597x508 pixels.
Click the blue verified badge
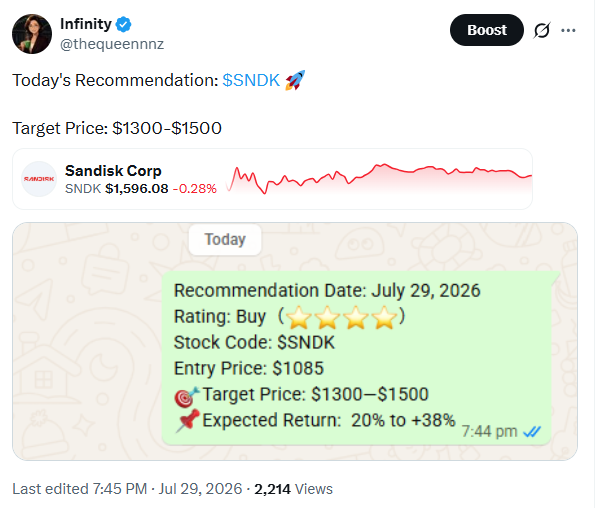(123, 25)
